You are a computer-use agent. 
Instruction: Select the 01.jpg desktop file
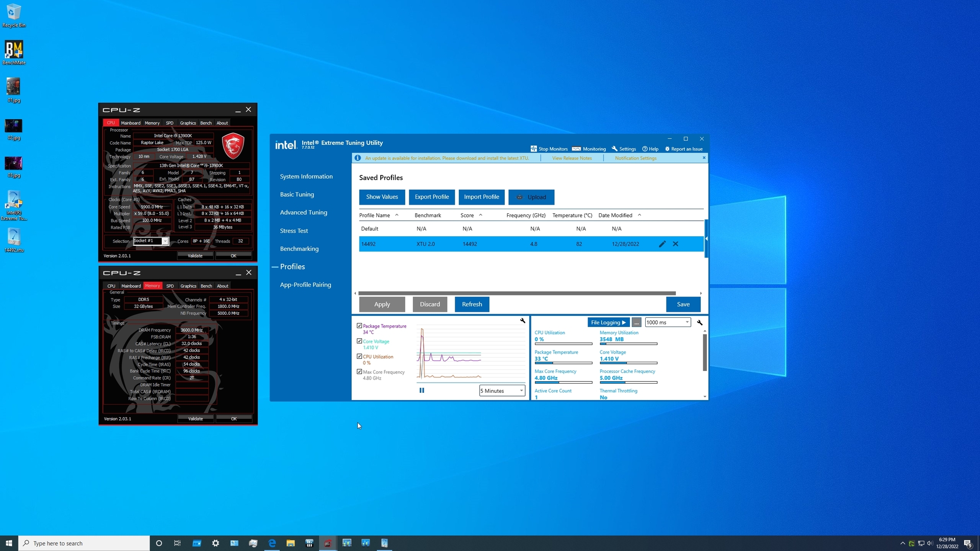(x=14, y=90)
